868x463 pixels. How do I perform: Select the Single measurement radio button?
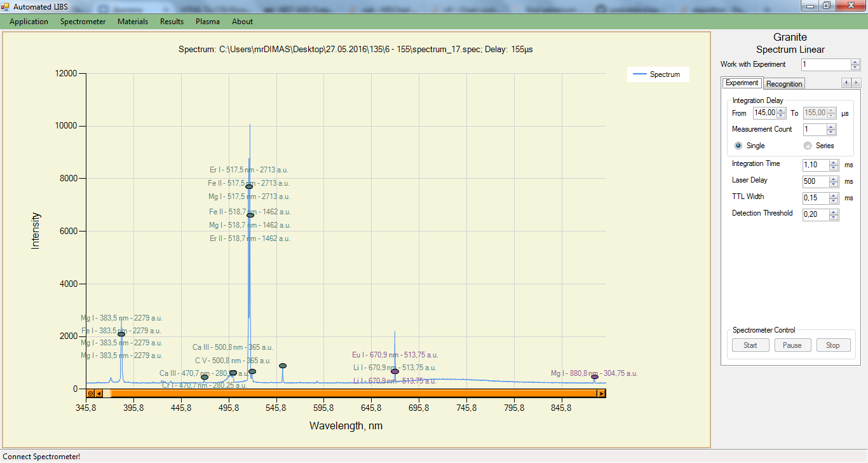[x=738, y=146]
